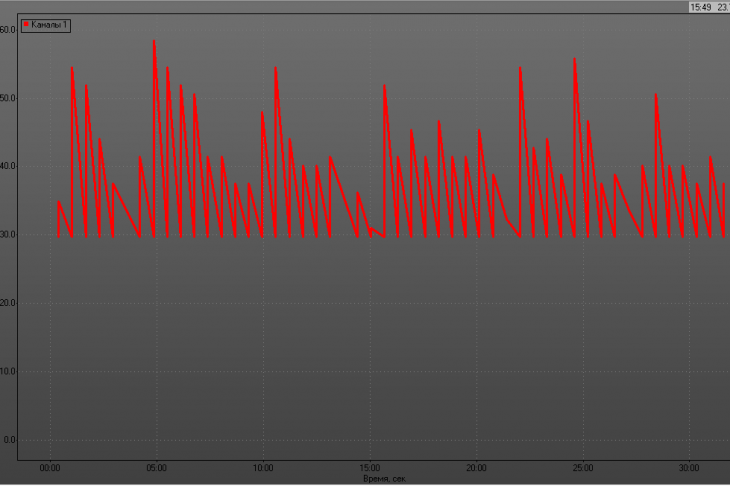Screen dimensions: 730x486
Task: Click the Время, сек axis title
Action: 384,479
